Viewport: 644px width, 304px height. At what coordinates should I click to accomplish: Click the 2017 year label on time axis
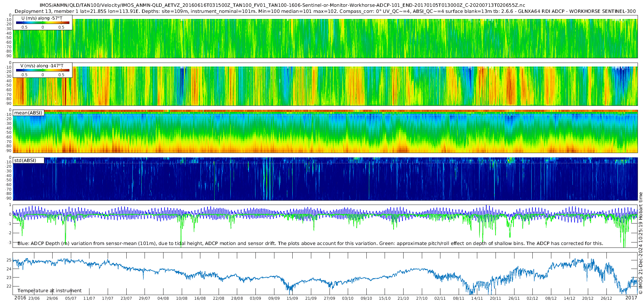[x=631, y=298]
